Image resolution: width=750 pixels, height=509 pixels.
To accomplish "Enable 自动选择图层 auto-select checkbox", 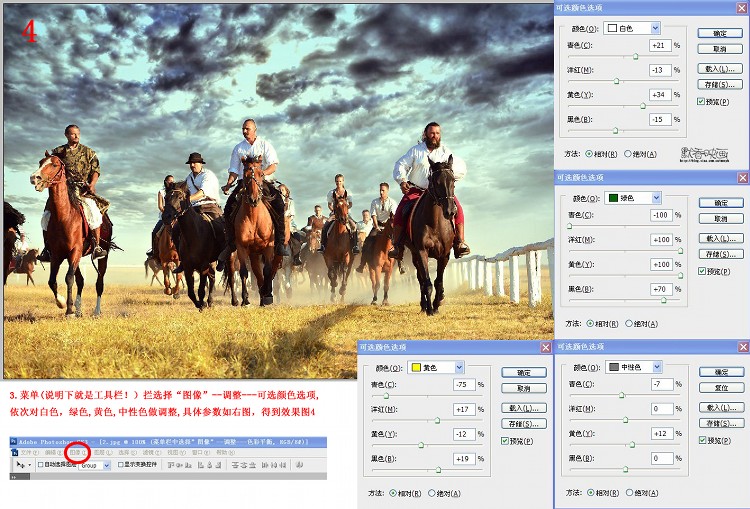I will 41,465.
